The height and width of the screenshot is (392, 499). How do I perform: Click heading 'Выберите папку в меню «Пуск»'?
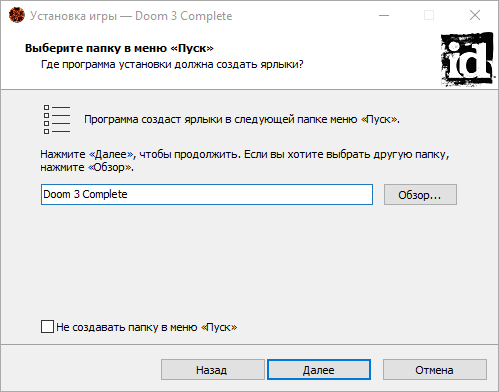tap(119, 48)
